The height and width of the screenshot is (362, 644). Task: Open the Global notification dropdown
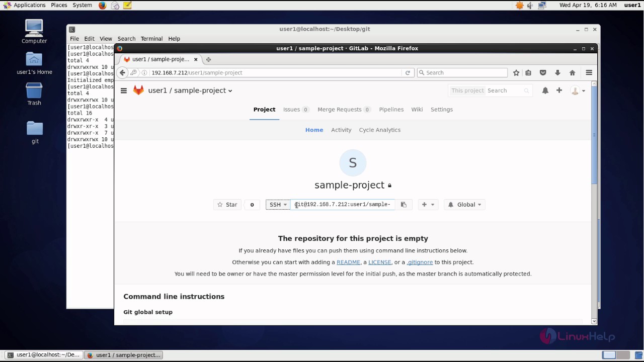464,205
